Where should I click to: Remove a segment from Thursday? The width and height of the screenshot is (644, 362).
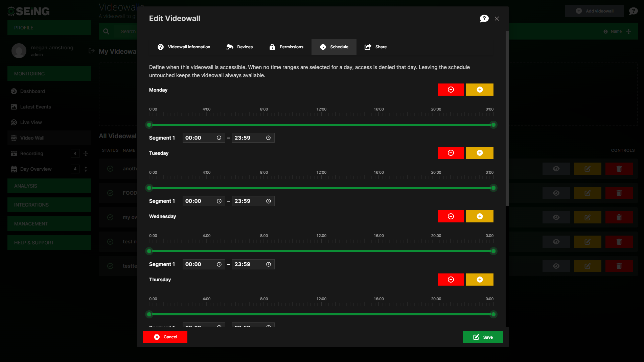(451, 280)
